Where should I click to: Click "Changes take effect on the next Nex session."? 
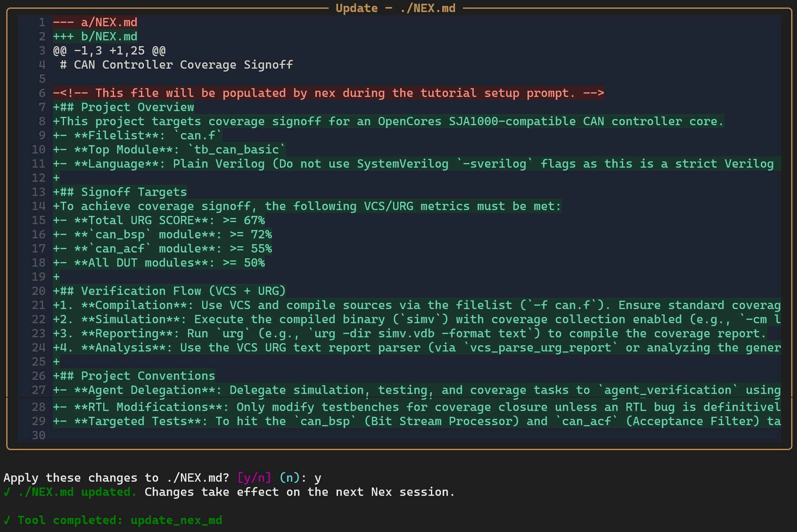tap(299, 492)
